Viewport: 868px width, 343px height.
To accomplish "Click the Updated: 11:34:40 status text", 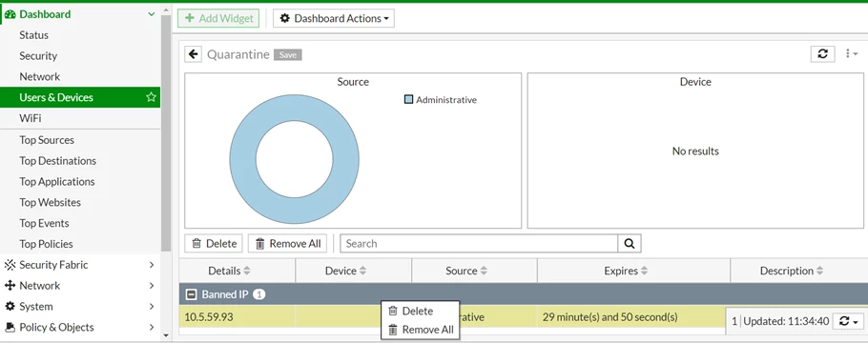I will [x=786, y=321].
